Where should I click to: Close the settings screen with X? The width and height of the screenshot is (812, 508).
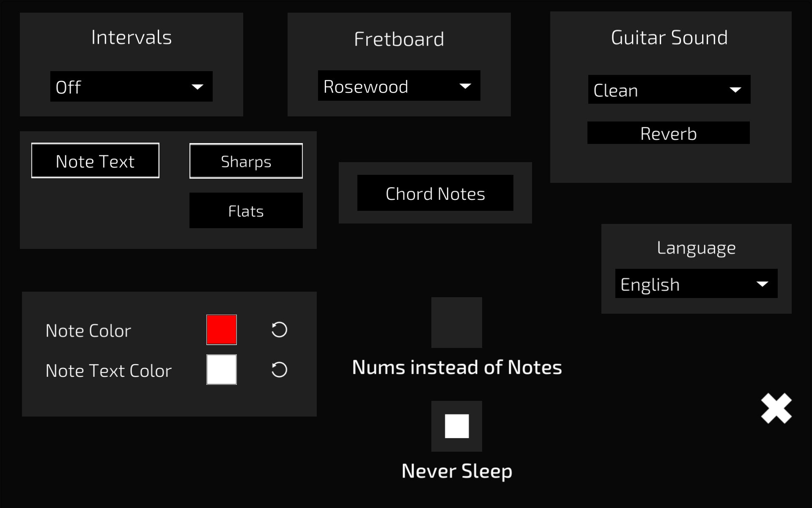[x=776, y=409]
